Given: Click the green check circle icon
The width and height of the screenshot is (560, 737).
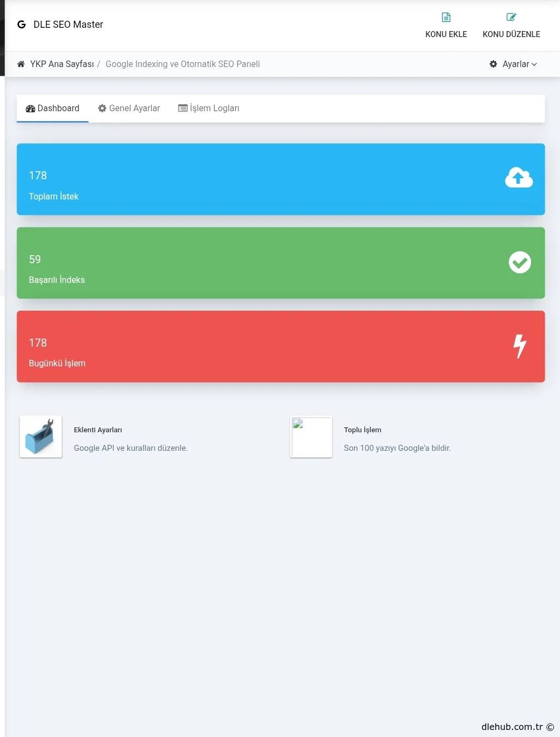Looking at the screenshot, I should (520, 262).
